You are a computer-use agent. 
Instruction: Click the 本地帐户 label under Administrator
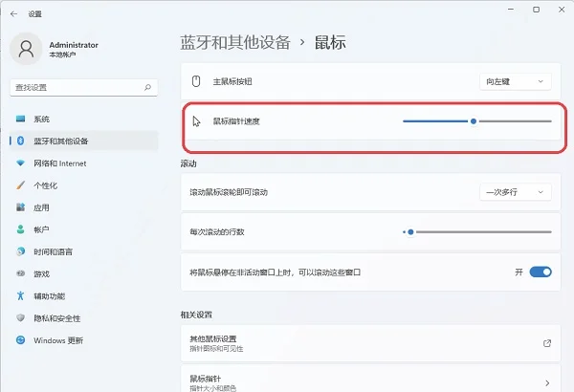point(62,54)
